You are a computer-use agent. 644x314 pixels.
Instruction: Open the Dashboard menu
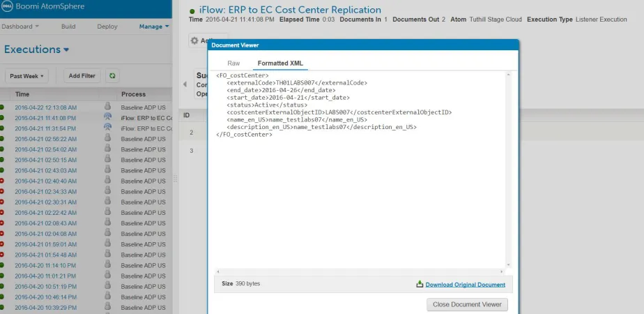tap(20, 27)
